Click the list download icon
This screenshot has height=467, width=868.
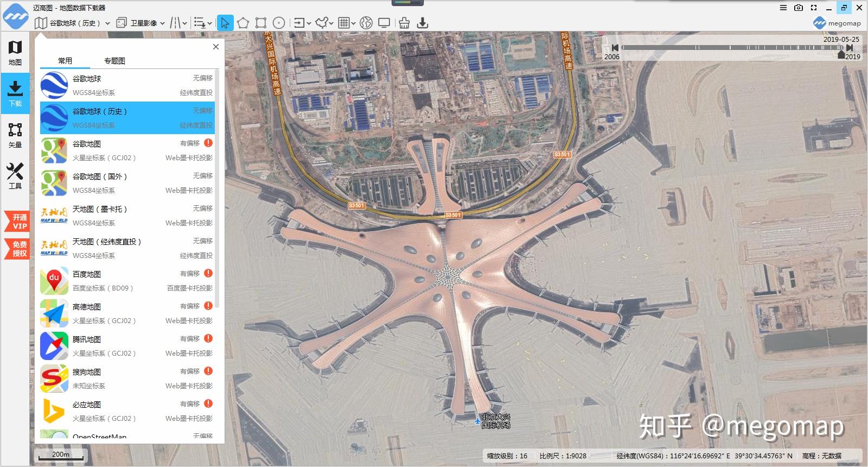pyautogui.click(x=199, y=23)
